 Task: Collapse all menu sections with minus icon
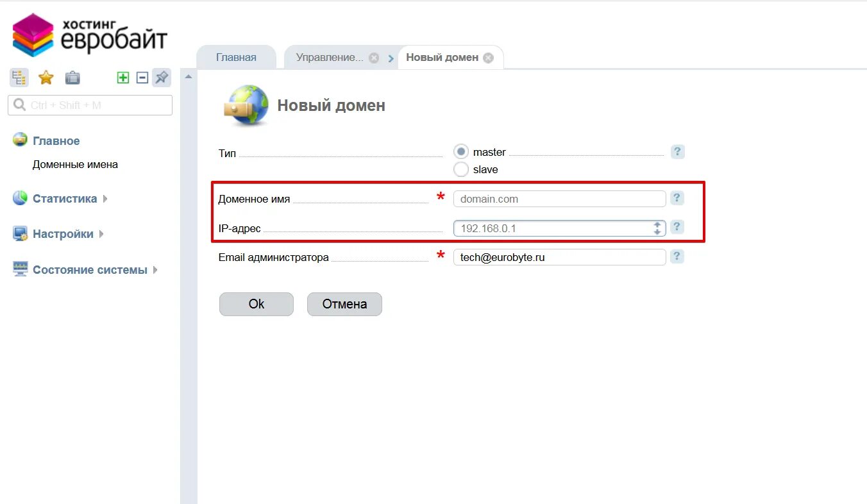pyautogui.click(x=142, y=78)
